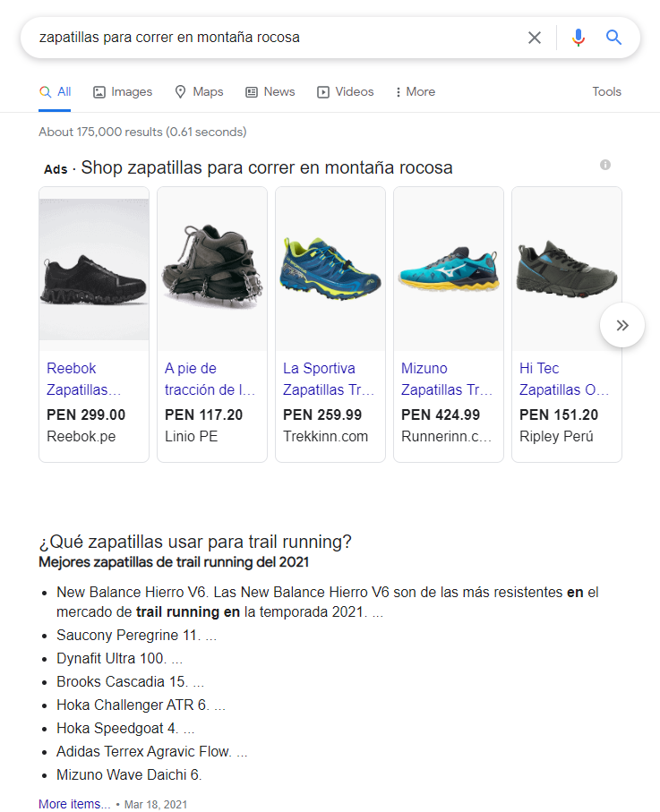Open the News results tab
660x812 pixels.
tap(270, 91)
